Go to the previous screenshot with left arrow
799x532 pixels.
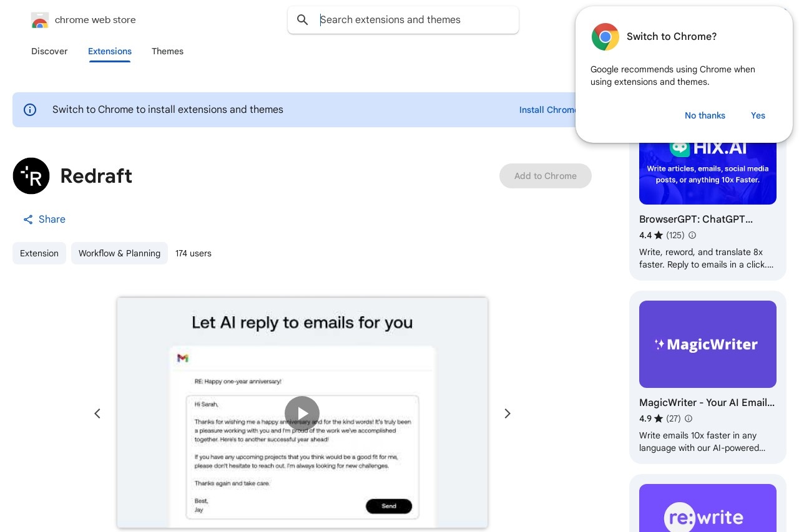tap(97, 414)
